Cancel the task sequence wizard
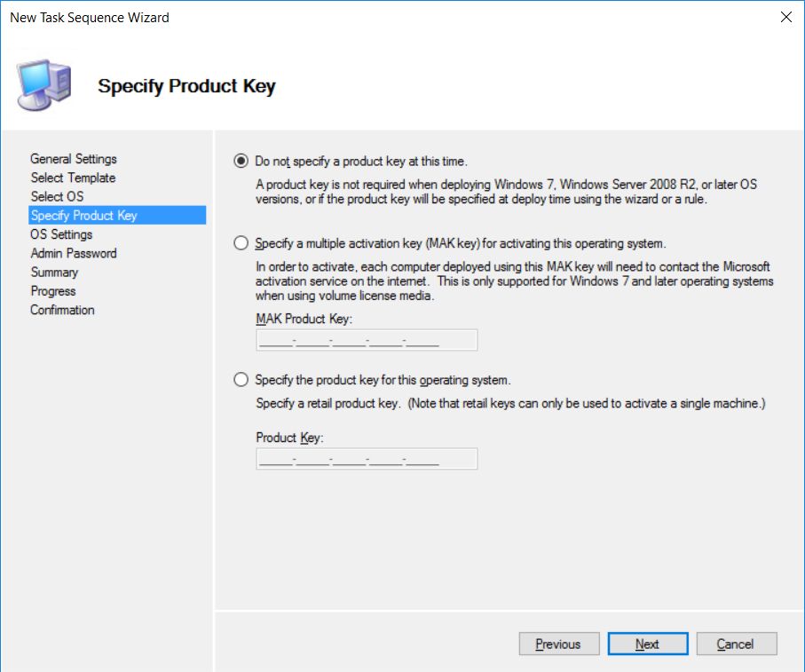This screenshot has width=805, height=672. click(736, 644)
